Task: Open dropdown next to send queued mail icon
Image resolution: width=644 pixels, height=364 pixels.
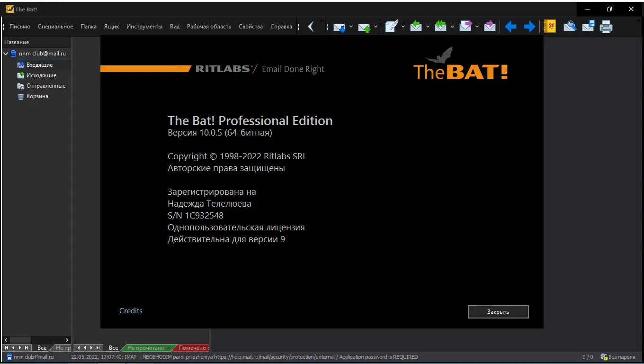Action: click(376, 27)
